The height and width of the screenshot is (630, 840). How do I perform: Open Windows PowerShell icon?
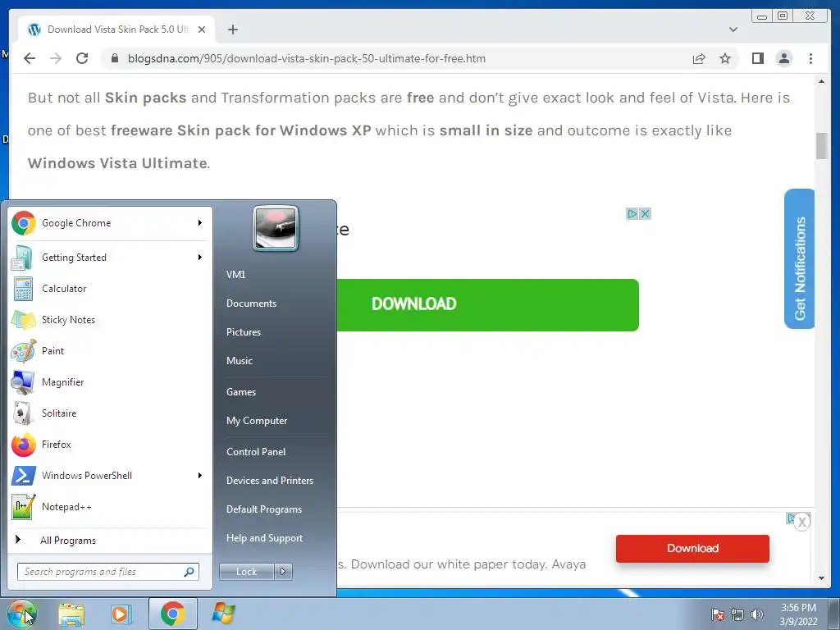tap(23, 475)
